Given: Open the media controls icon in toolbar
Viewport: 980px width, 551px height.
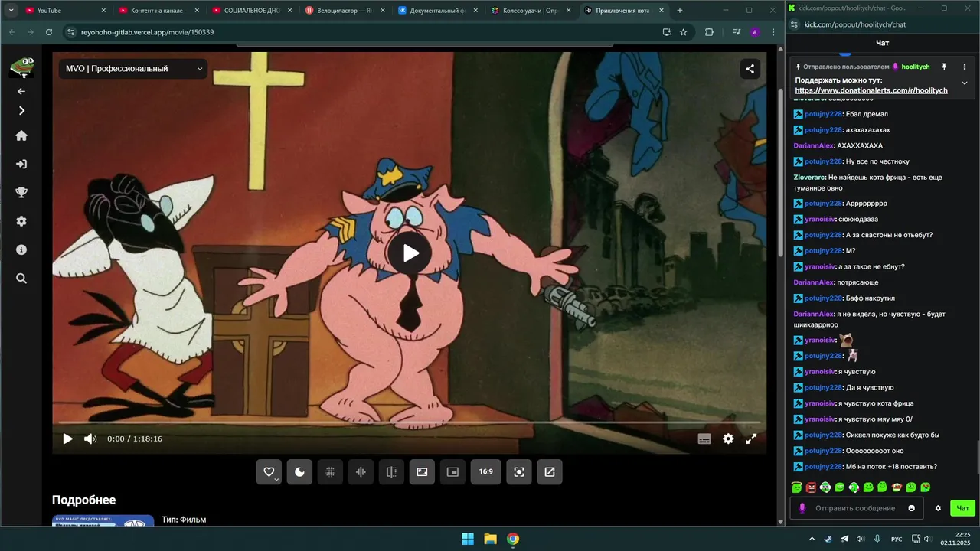Looking at the screenshot, I should tap(737, 32).
